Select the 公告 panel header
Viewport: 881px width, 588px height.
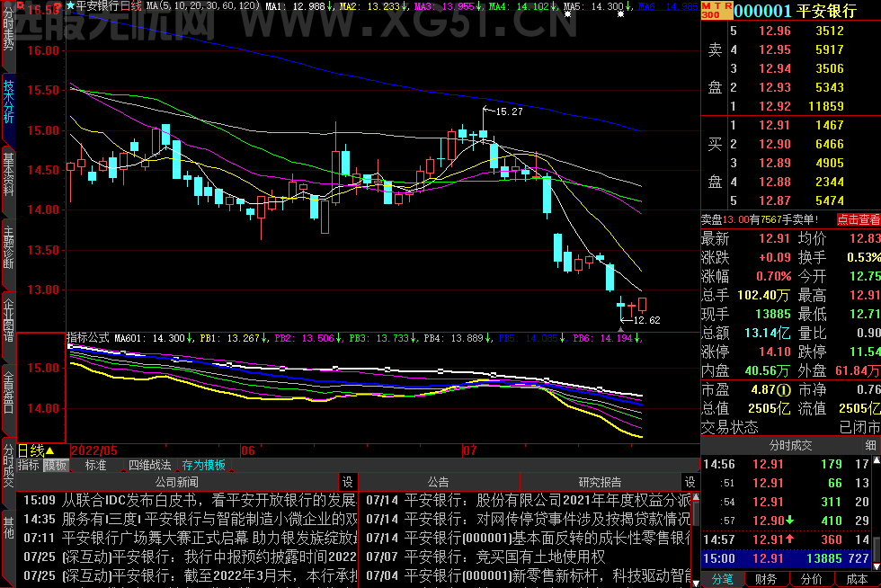439,482
